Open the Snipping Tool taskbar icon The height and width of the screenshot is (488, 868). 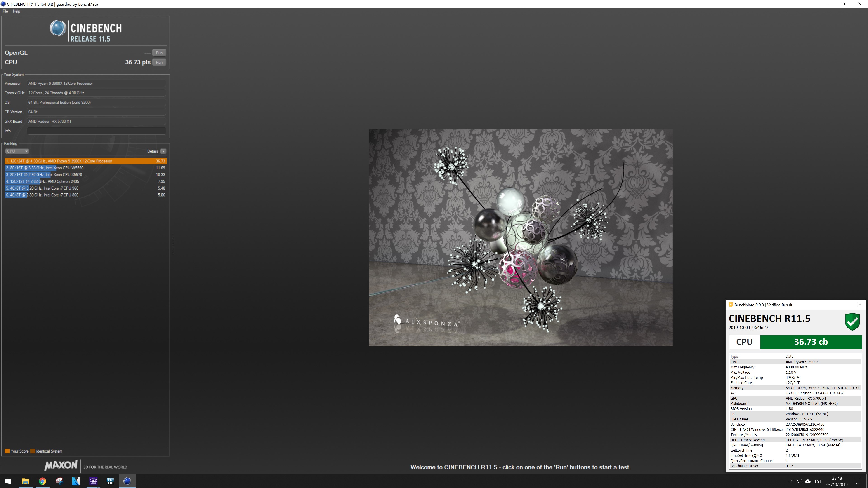pos(59,481)
